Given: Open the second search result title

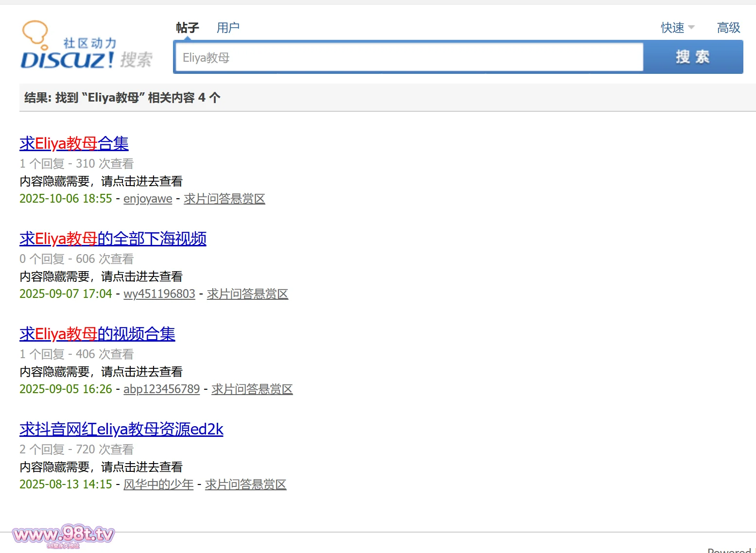Looking at the screenshot, I should pos(113,239).
